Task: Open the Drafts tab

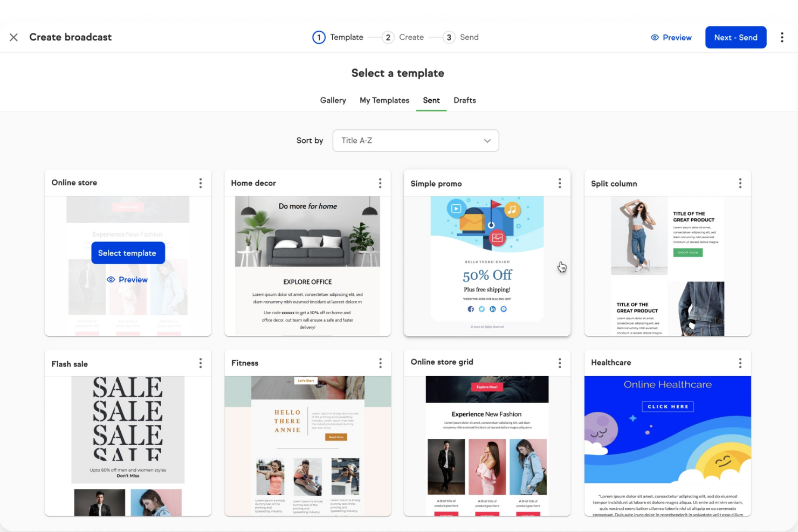Action: point(464,100)
